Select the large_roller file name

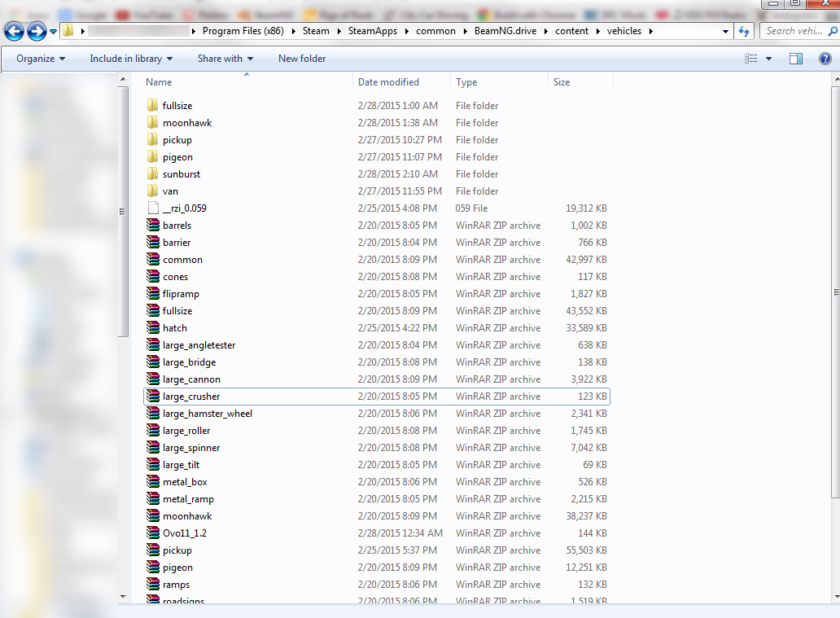click(186, 431)
